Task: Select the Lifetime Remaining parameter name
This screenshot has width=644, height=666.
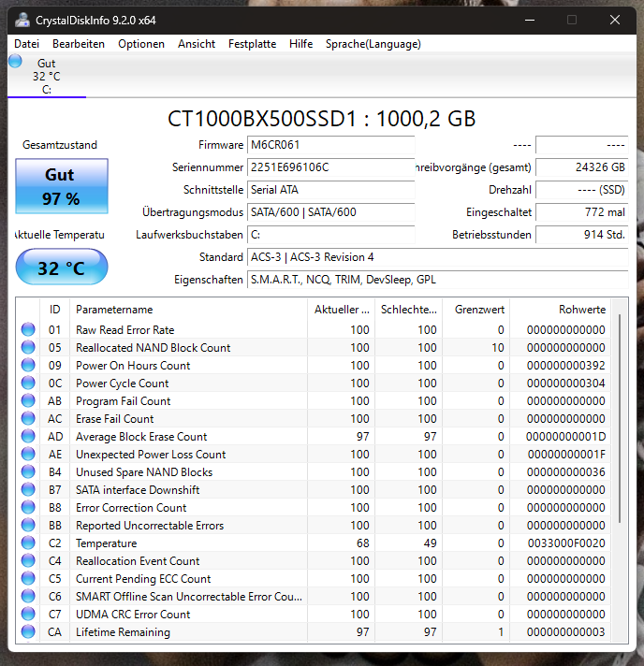Action: tap(123, 632)
